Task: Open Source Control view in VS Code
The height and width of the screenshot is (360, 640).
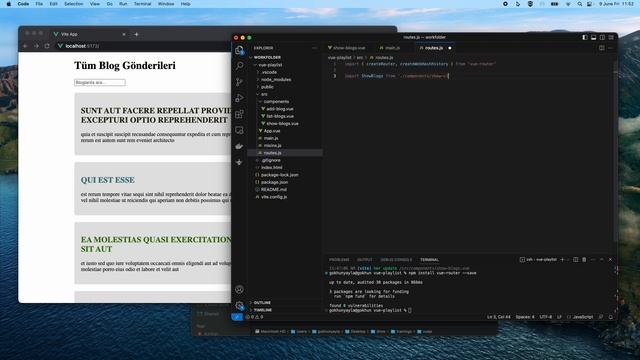Action: point(239,82)
